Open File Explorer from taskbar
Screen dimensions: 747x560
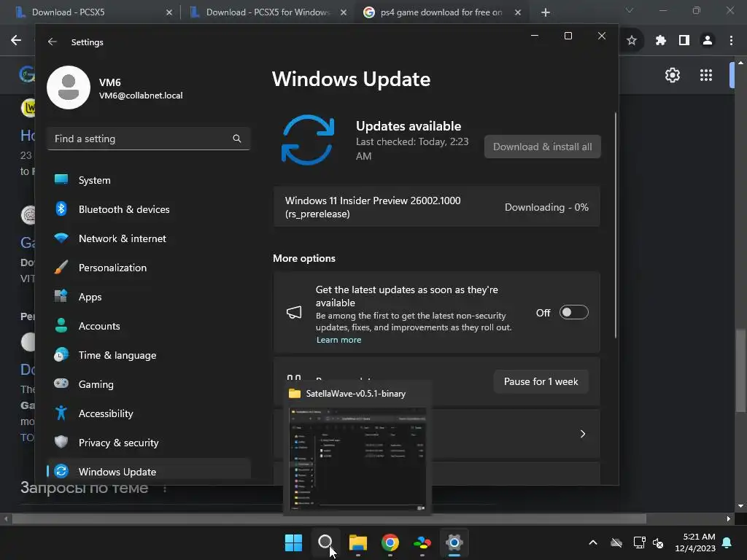pyautogui.click(x=357, y=542)
